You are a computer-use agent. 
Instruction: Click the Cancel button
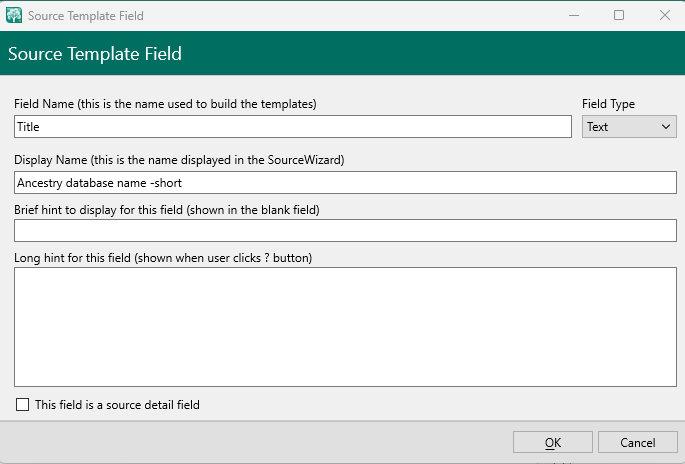point(637,443)
